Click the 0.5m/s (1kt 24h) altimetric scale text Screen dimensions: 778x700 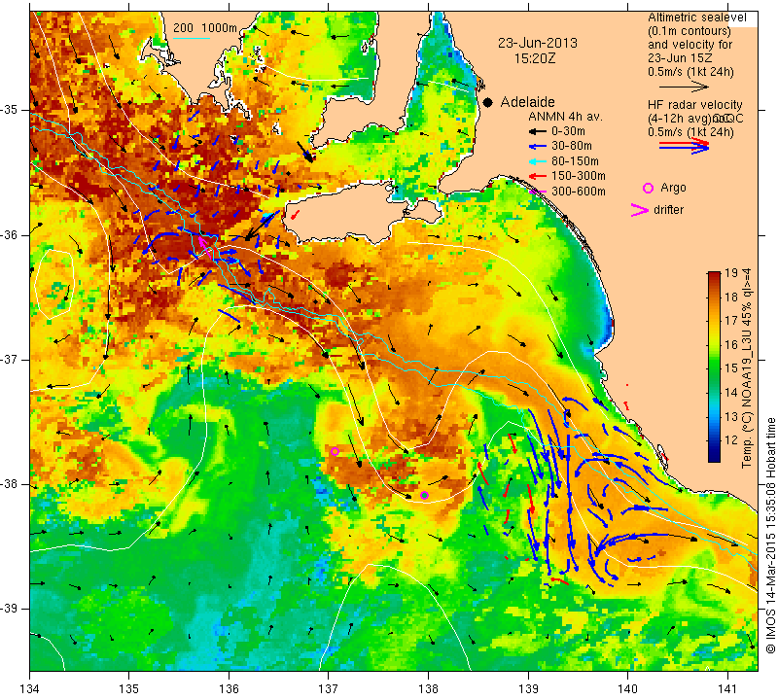point(690,72)
